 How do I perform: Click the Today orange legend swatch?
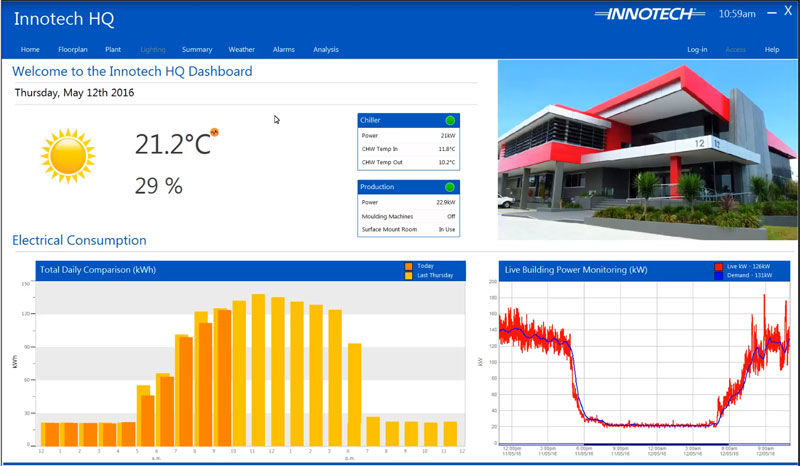tap(408, 266)
